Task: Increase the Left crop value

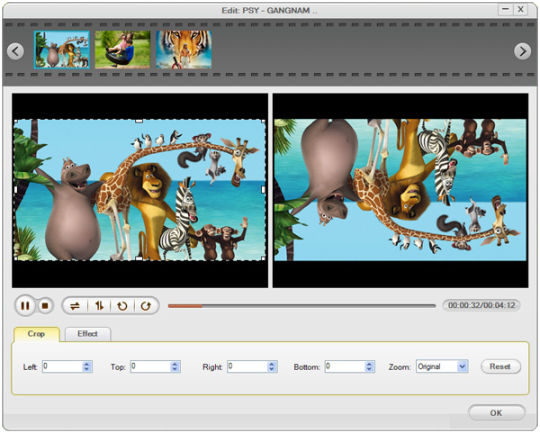Action: click(x=87, y=364)
